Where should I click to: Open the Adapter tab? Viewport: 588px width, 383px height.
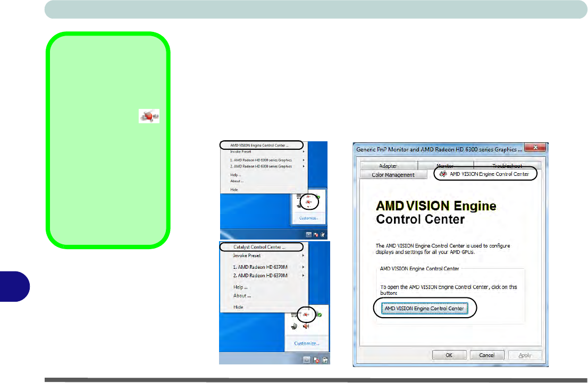tap(388, 166)
